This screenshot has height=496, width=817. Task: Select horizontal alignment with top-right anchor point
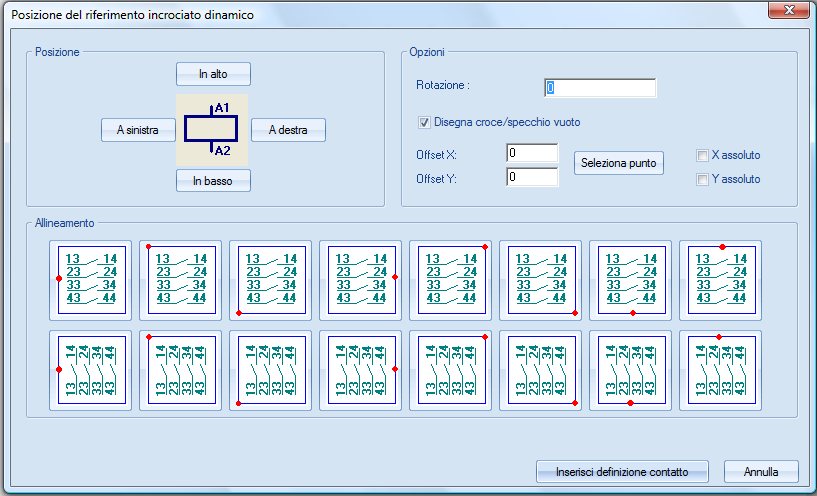coord(451,280)
